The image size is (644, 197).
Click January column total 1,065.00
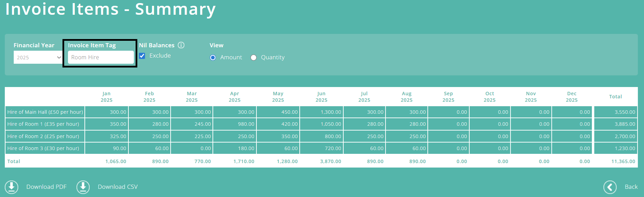116,161
